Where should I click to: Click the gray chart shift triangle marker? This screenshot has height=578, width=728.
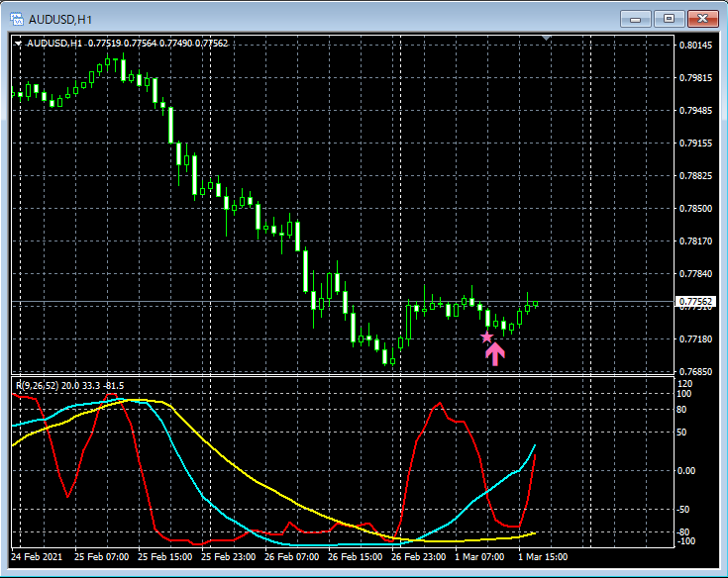click(545, 39)
